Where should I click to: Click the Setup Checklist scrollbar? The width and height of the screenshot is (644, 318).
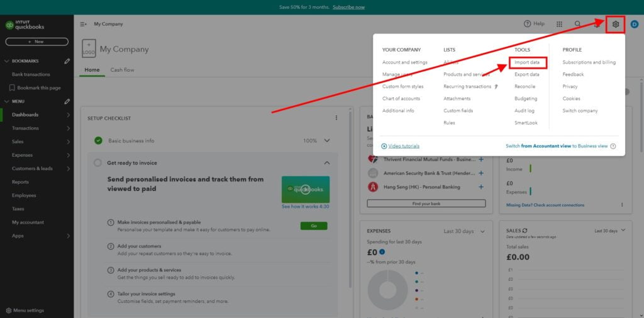[x=350, y=199]
